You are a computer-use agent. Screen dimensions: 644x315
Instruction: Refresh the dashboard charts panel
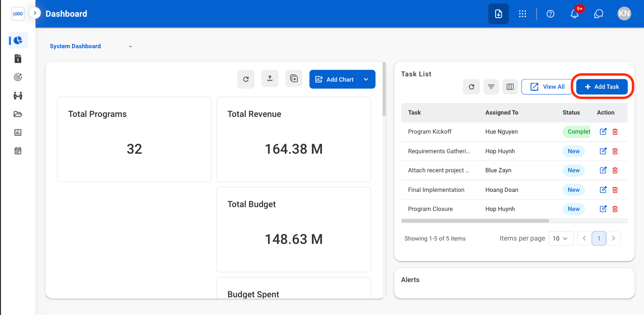246,79
